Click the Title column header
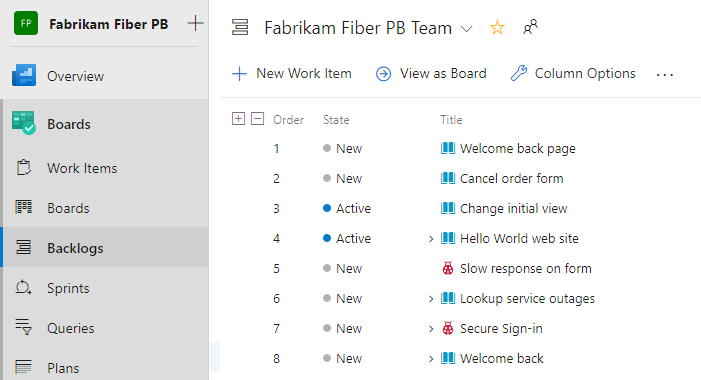This screenshot has height=380, width=701. (x=451, y=120)
